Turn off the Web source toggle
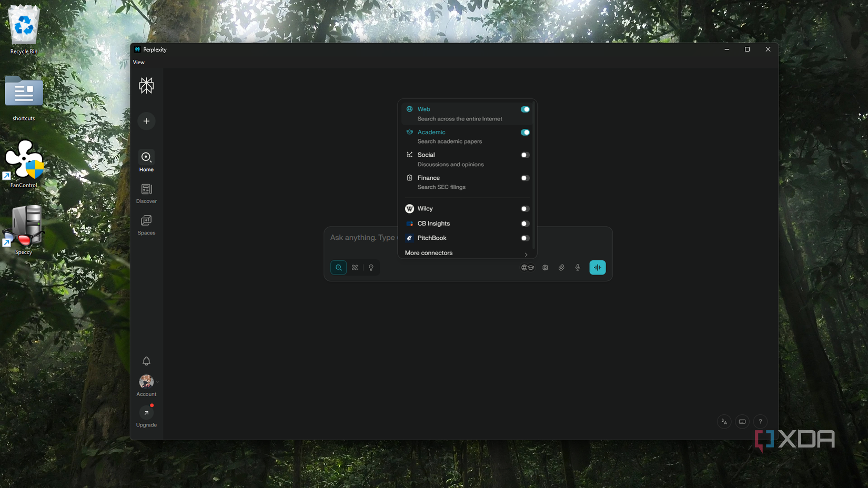Image resolution: width=868 pixels, height=488 pixels. [525, 109]
